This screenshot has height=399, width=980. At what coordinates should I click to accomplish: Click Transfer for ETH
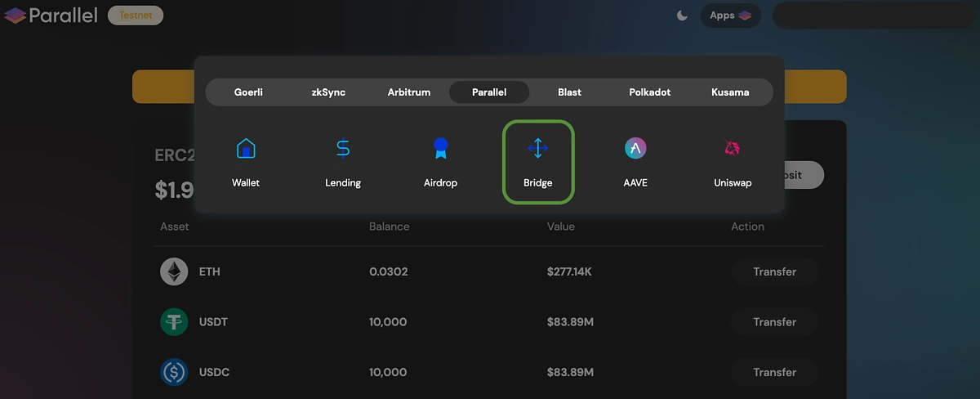pyautogui.click(x=775, y=271)
